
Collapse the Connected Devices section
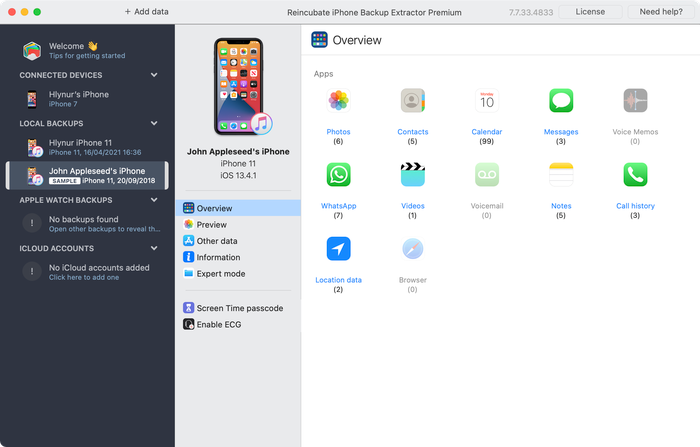(154, 75)
